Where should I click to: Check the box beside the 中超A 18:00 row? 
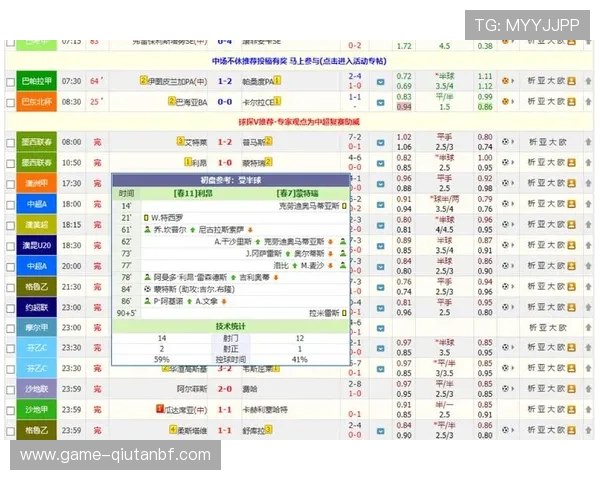click(10, 205)
